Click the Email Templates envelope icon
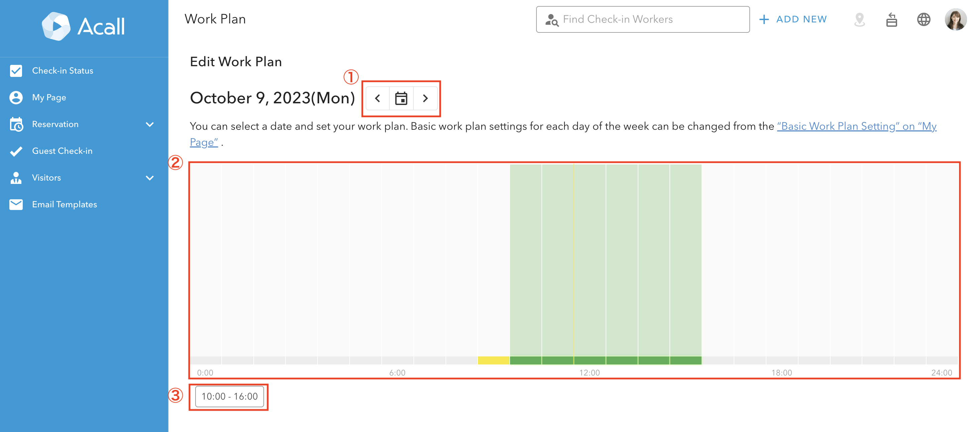This screenshot has height=432, width=980. point(16,204)
